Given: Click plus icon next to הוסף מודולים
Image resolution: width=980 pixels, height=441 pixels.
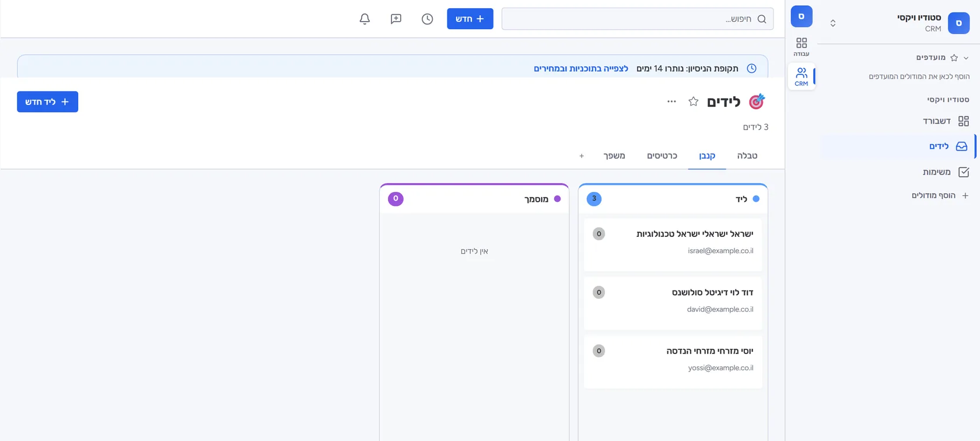Looking at the screenshot, I should [x=965, y=195].
